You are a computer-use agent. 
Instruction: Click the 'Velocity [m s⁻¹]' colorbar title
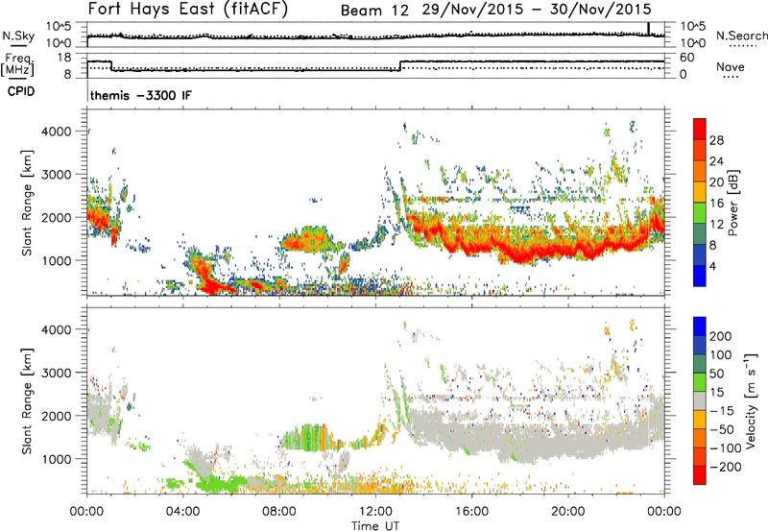752,400
